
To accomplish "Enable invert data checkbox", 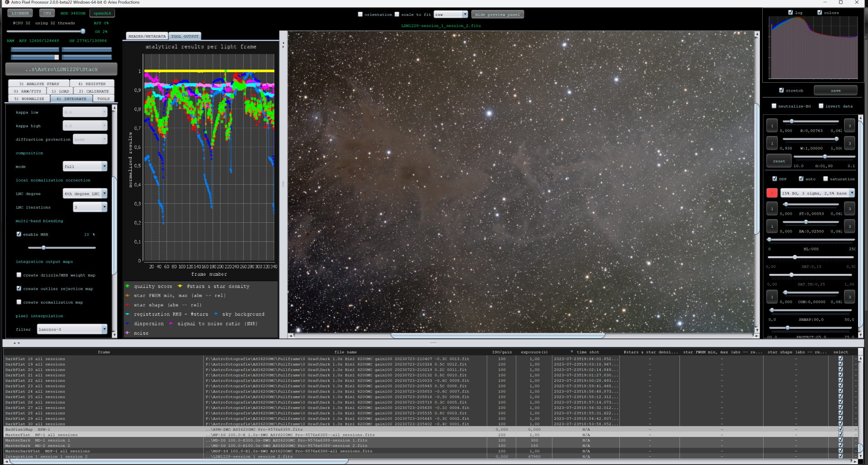I will 821,106.
